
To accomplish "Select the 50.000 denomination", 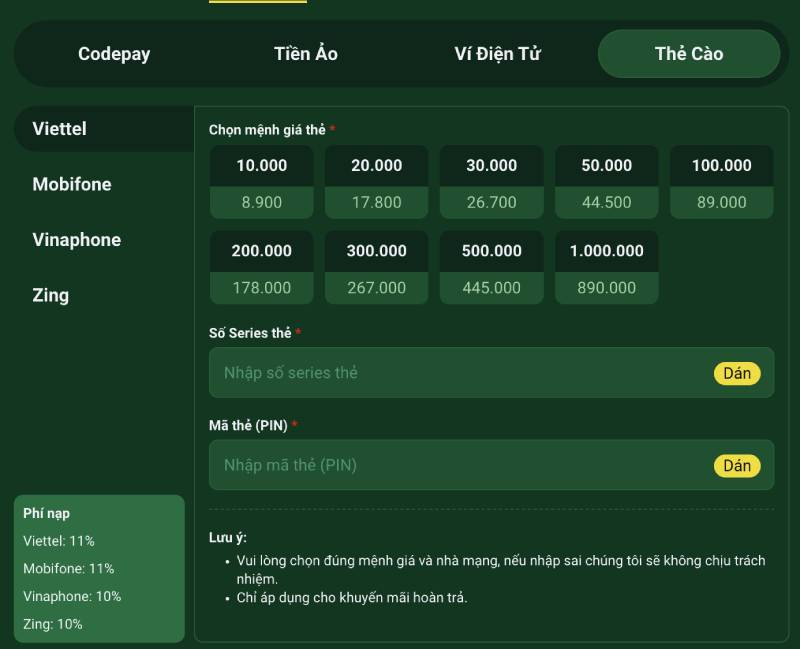I will tap(607, 182).
